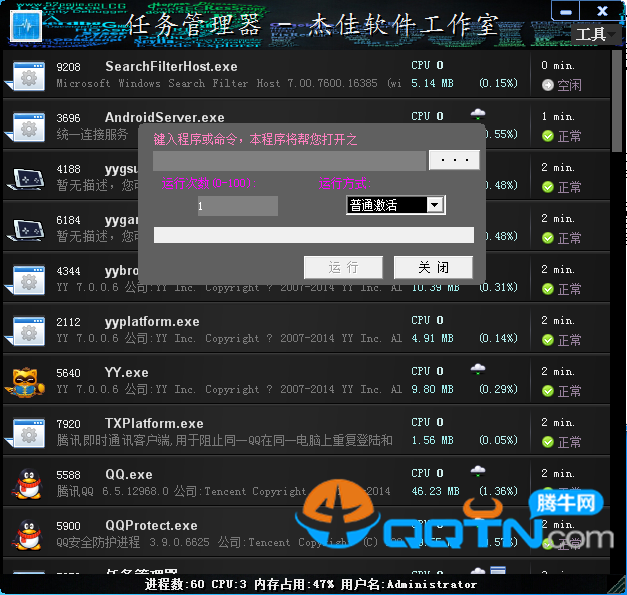The image size is (627, 595).
Task: Select the yyplatform.exe process name
Action: point(152,322)
